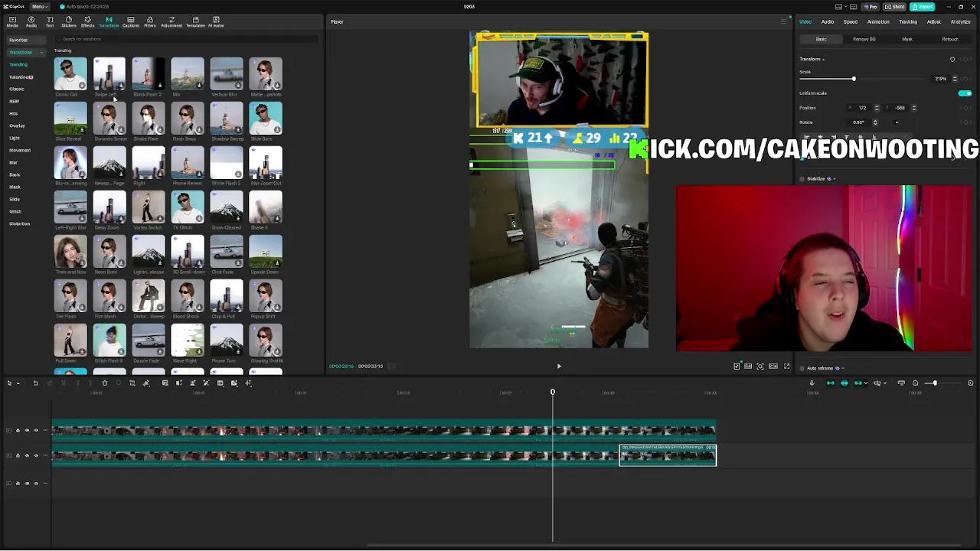The width and height of the screenshot is (980, 551).
Task: Click the Share button
Action: click(894, 7)
